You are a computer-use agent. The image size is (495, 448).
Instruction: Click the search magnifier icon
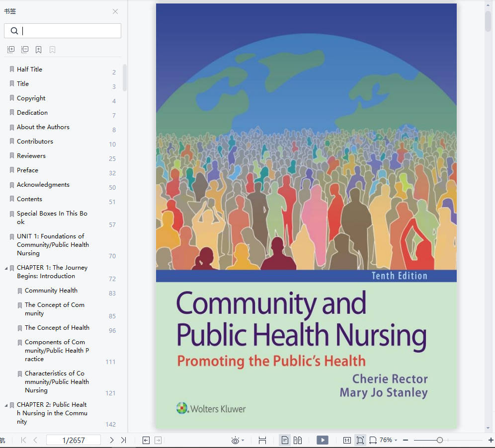(14, 31)
